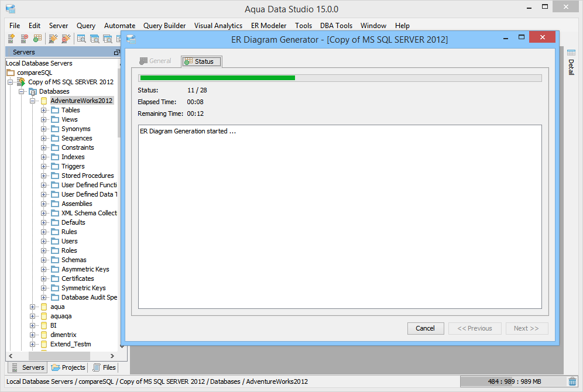Click the tree horizontal scrollbar left arrow
This screenshot has width=583, height=392.
click(11, 356)
